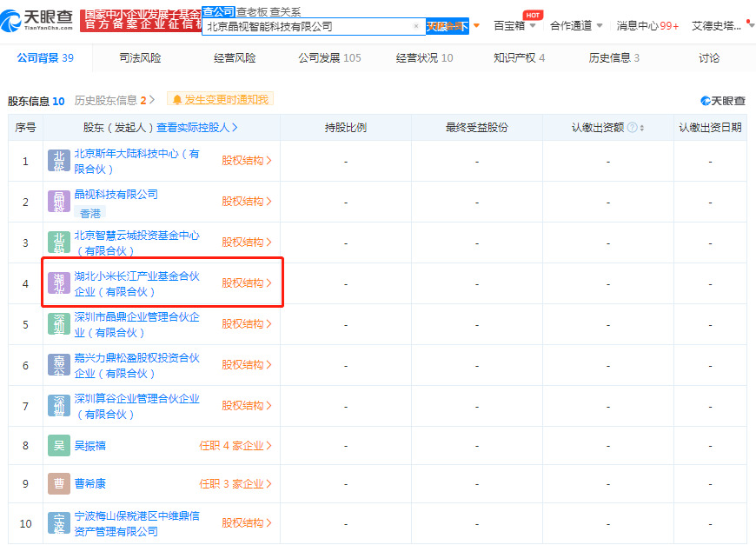Open 北京斯年大陆科技中心(有限合伙) shareholder link
756x545 pixels.
point(137,161)
